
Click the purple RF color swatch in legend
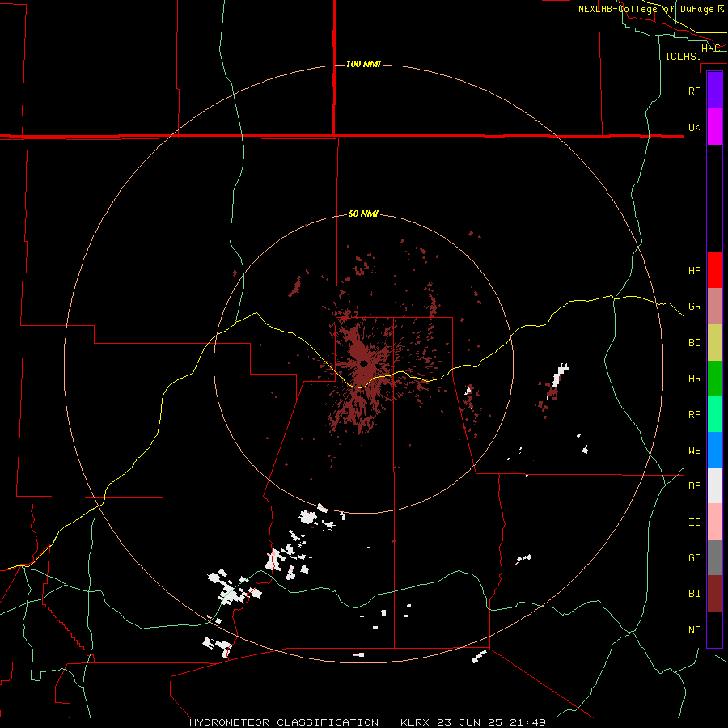pos(714,91)
